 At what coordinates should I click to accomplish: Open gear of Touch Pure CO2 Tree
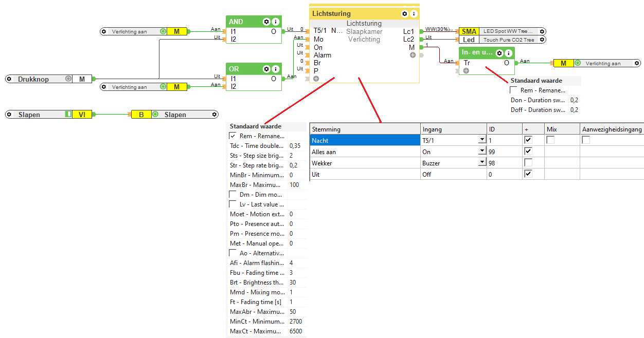point(542,40)
